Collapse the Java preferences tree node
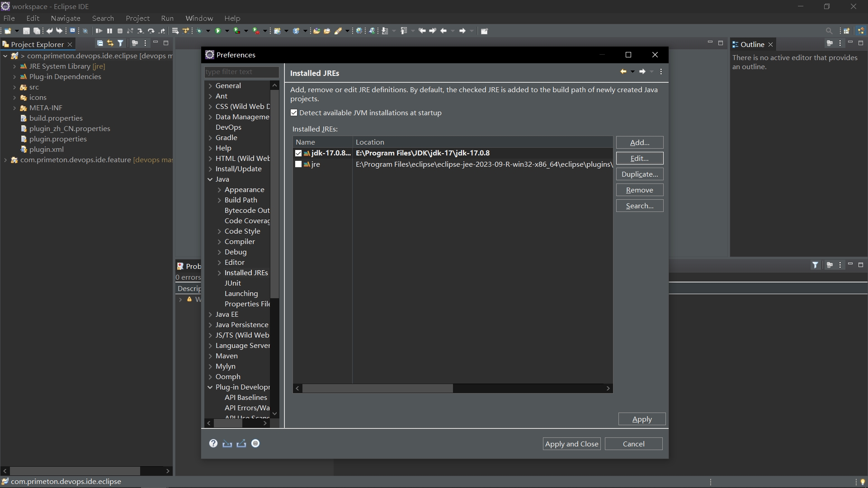 click(210, 179)
